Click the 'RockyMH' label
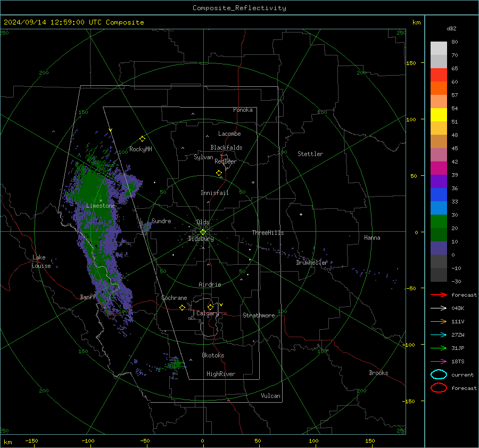 141,149
